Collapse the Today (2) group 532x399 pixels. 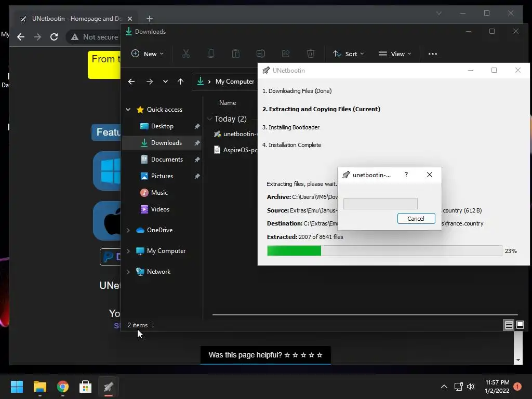click(209, 119)
